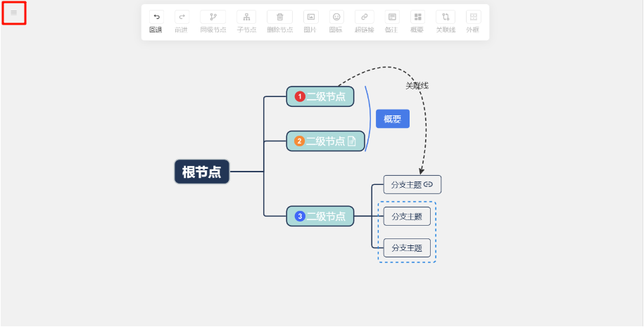
Task: Click the 前进 (redo) toolbar icon
Action: coord(182,18)
